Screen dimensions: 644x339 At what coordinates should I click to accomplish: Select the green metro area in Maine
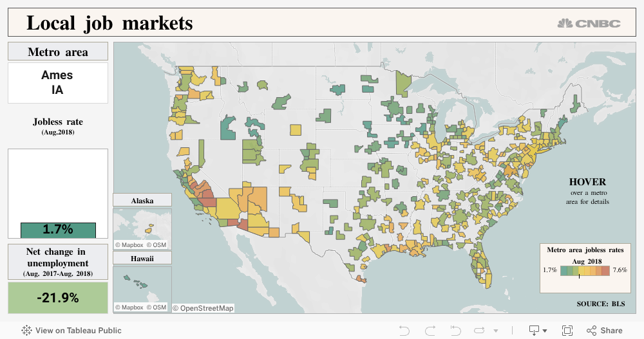click(x=575, y=105)
